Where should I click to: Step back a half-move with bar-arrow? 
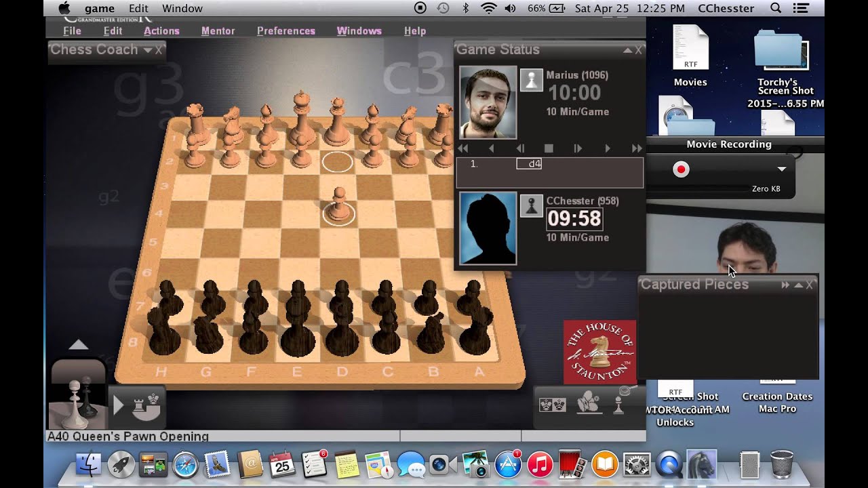click(520, 148)
